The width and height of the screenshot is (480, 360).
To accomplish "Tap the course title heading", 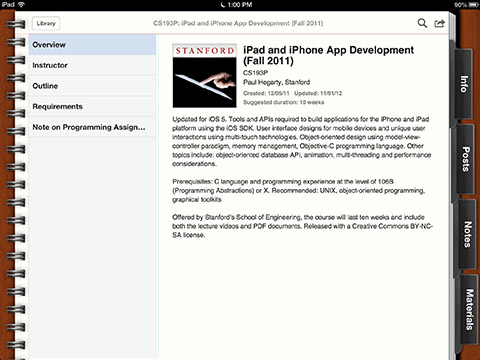I will (x=328, y=55).
